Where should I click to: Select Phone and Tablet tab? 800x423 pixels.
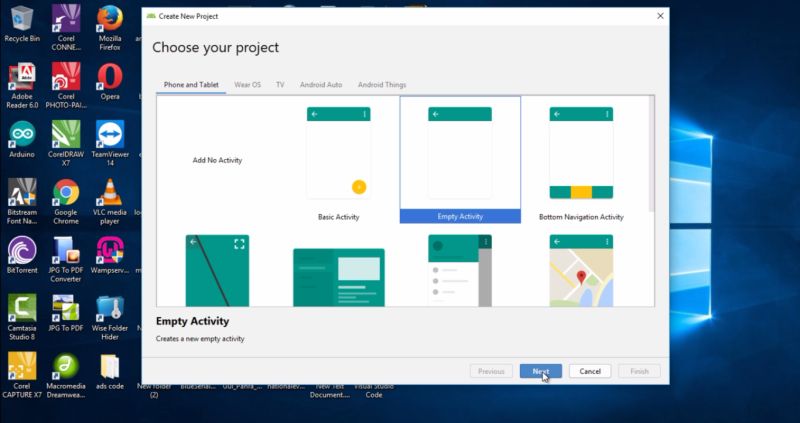point(191,85)
